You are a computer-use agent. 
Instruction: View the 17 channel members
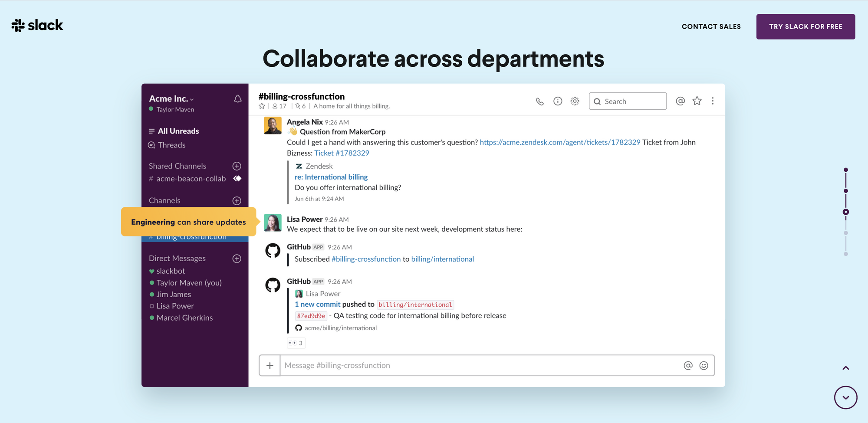point(279,106)
